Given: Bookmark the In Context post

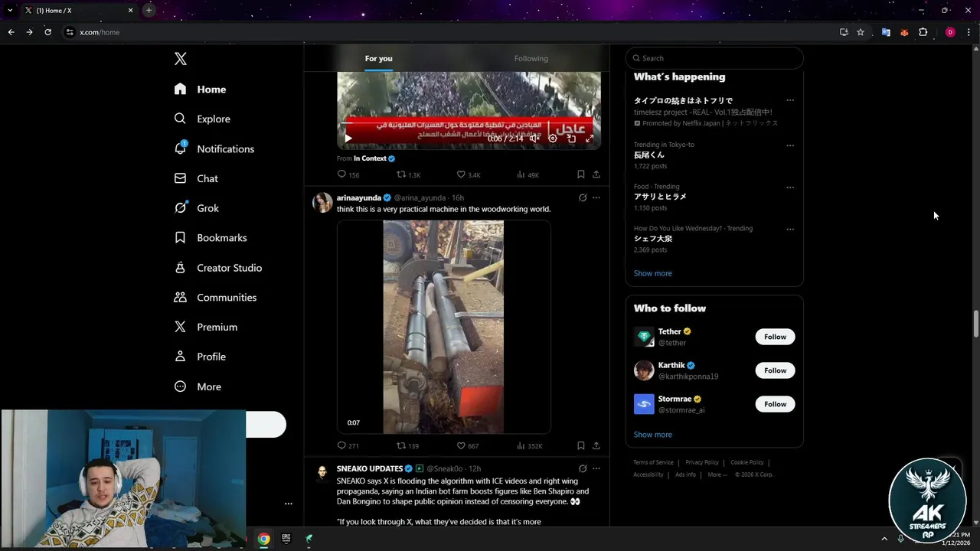Looking at the screenshot, I should [581, 174].
